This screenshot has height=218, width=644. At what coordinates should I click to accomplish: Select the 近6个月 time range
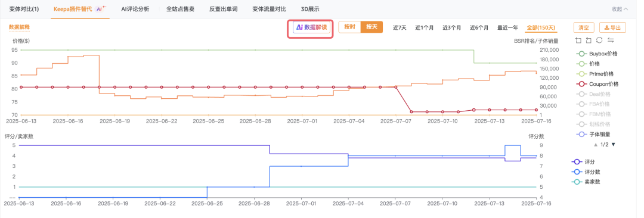479,28
